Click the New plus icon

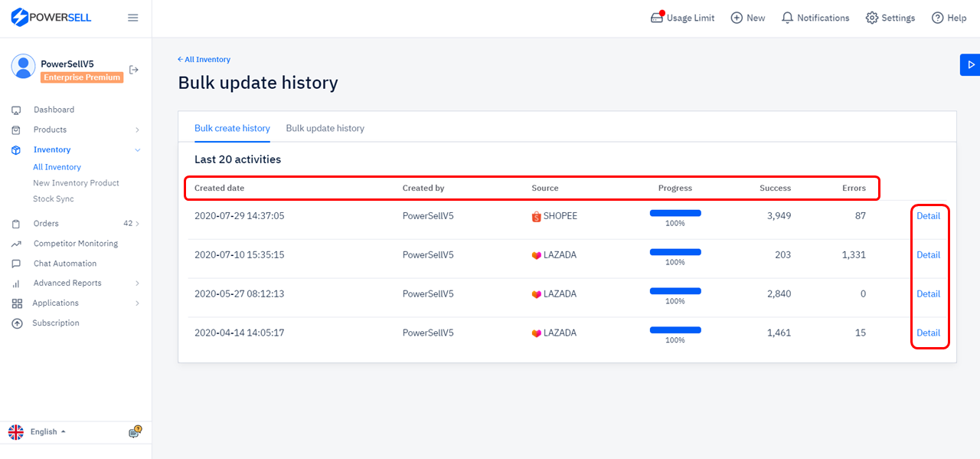click(x=737, y=18)
